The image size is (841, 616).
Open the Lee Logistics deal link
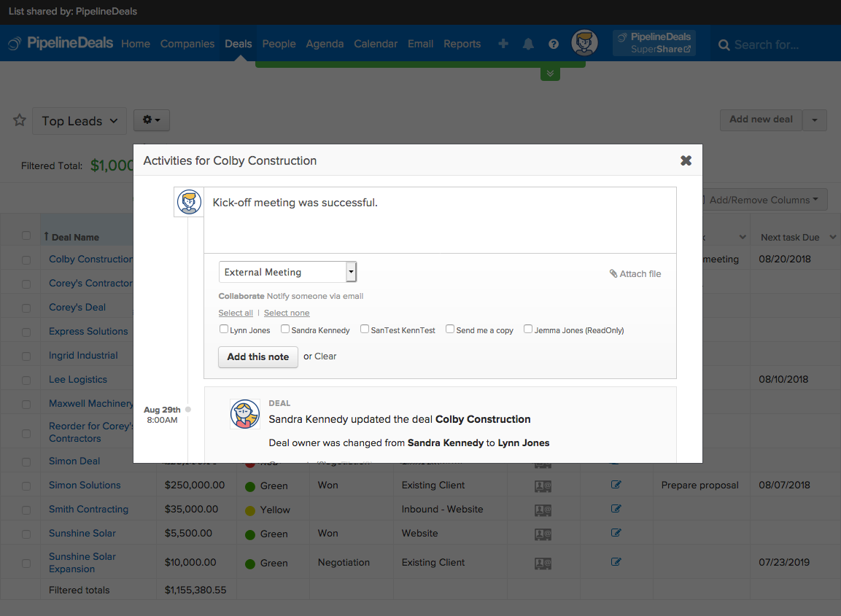(78, 380)
